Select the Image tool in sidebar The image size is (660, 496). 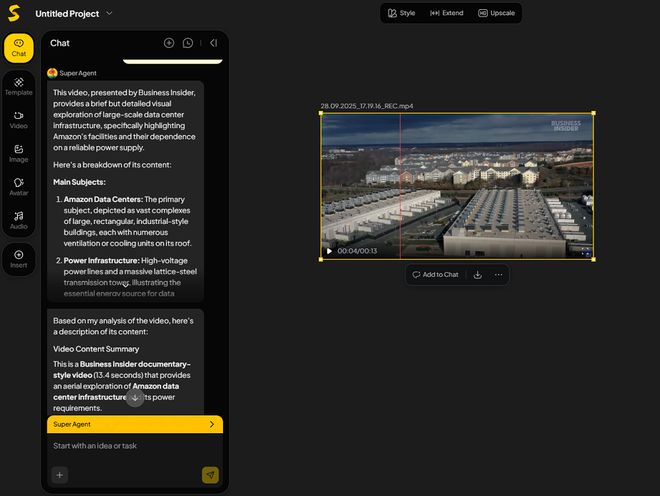tap(18, 152)
